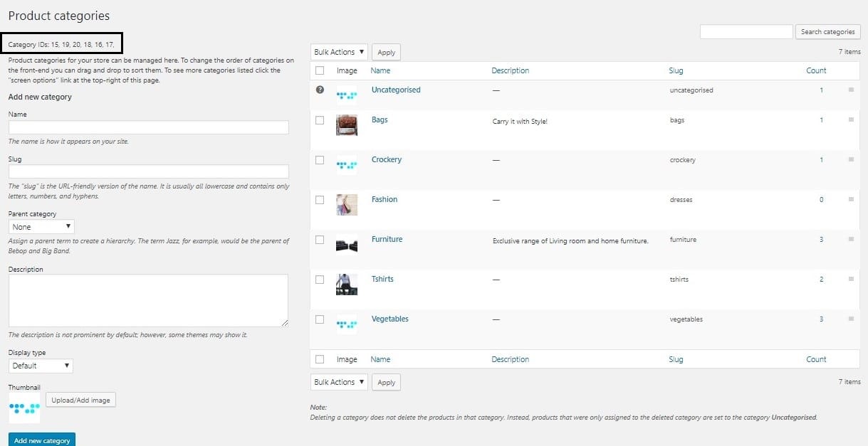Click the Furniture category sofa thumbnail

346,245
